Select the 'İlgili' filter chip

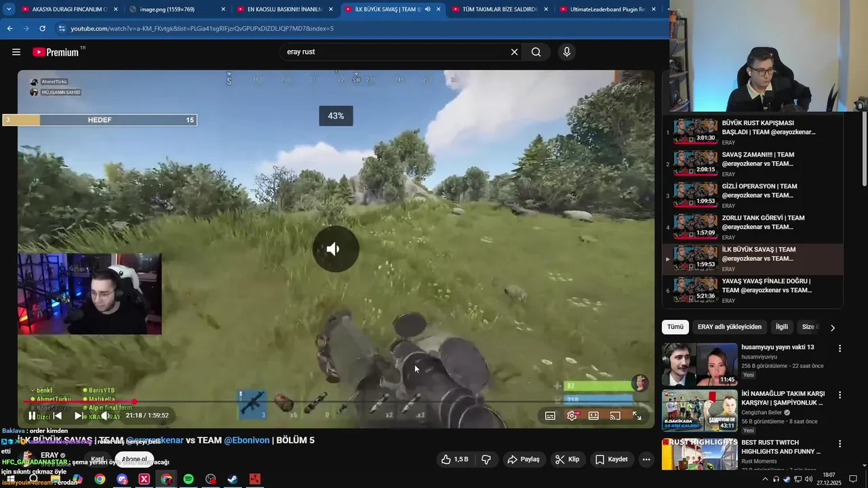(782, 327)
